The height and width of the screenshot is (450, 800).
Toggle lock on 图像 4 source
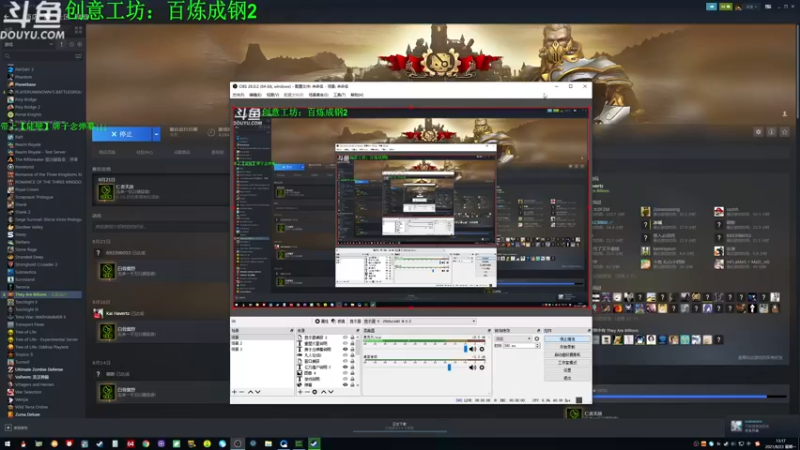(x=352, y=373)
